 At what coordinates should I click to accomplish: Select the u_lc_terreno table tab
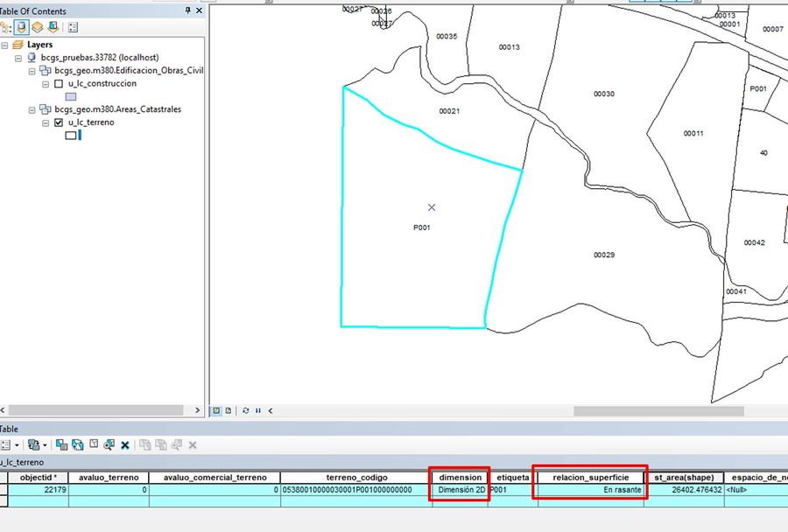pos(22,462)
